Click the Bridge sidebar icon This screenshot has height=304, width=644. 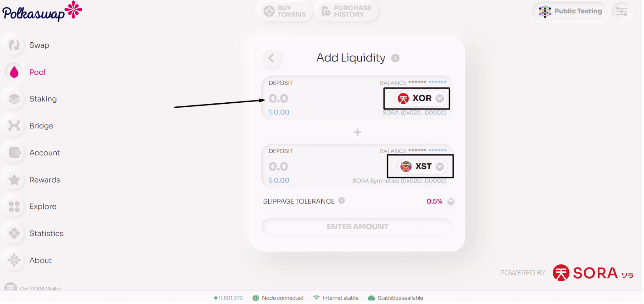pyautogui.click(x=14, y=126)
